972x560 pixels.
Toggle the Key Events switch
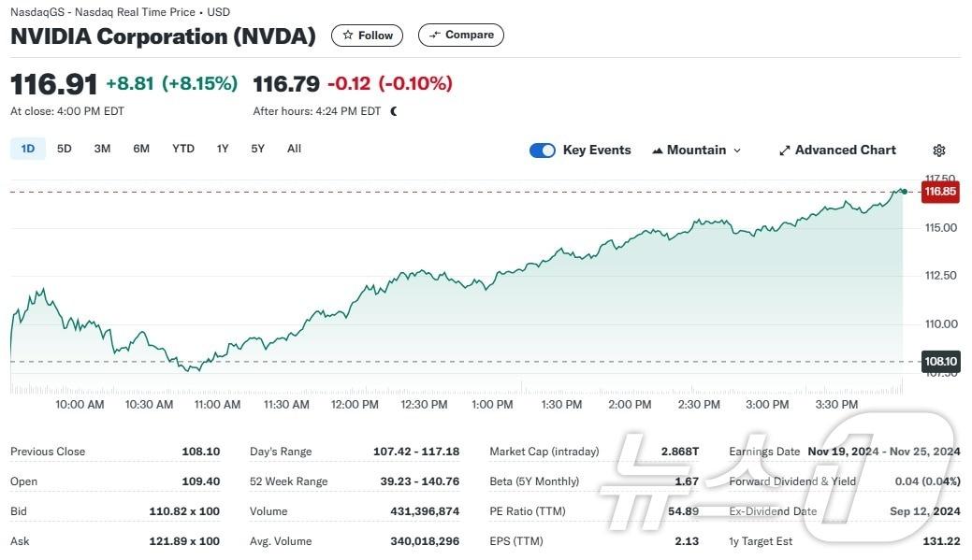(x=543, y=151)
